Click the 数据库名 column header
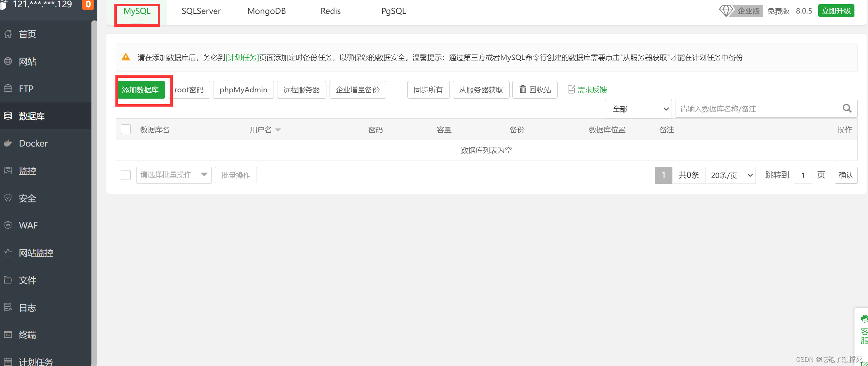The height and width of the screenshot is (366, 868). (x=155, y=130)
